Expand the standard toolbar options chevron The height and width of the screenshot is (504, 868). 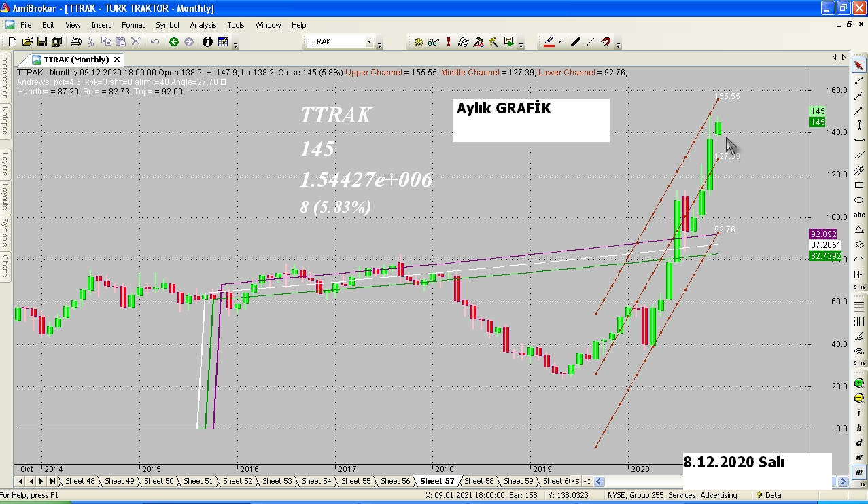point(236,45)
